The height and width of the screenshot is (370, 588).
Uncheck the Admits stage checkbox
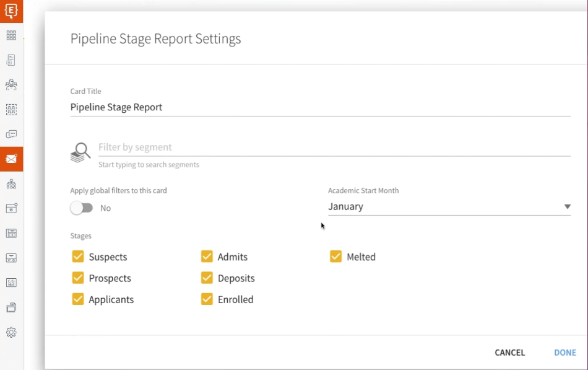pos(207,257)
